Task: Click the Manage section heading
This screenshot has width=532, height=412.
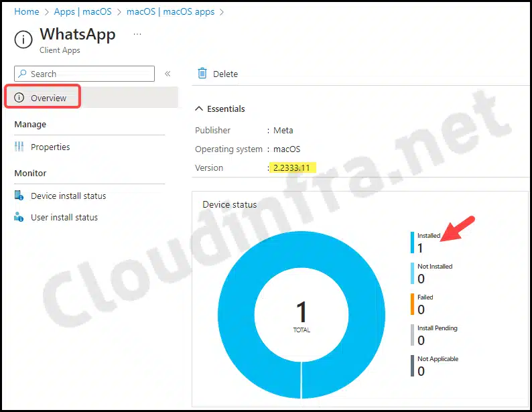Action: [x=30, y=125]
